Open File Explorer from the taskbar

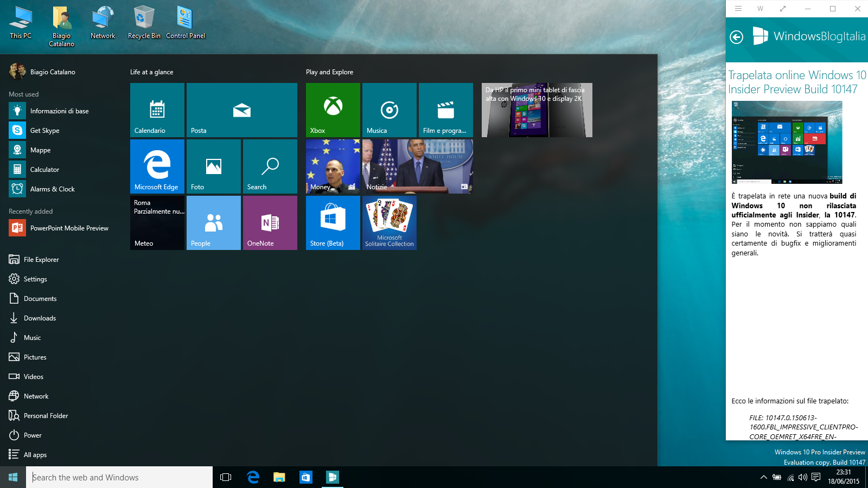click(x=279, y=477)
